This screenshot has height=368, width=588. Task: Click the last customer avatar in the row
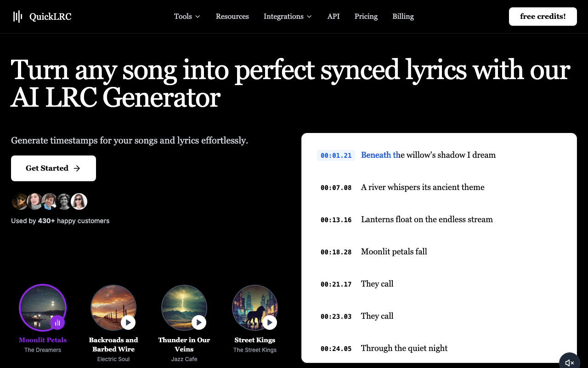(79, 201)
